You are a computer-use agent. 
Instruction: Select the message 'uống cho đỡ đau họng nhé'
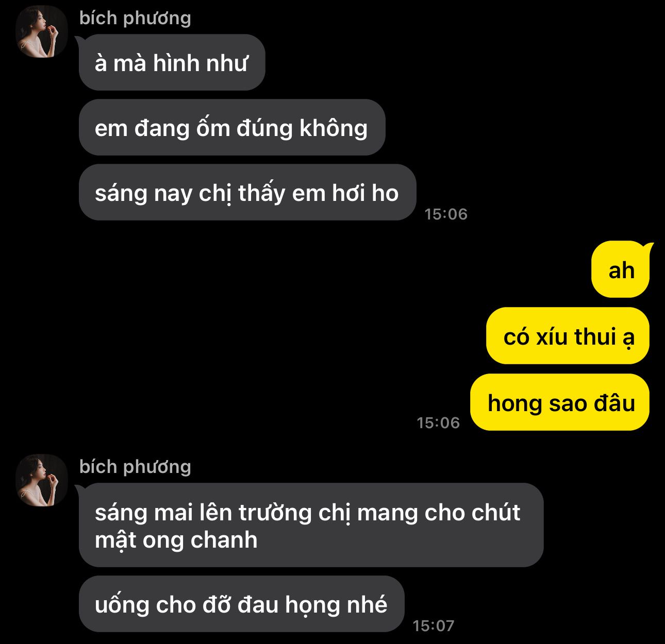click(x=241, y=604)
